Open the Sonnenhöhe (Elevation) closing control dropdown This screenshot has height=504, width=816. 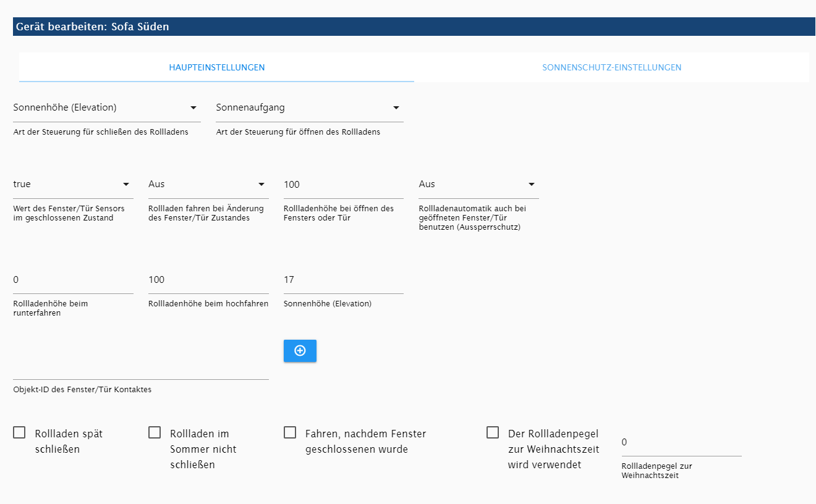click(x=107, y=107)
